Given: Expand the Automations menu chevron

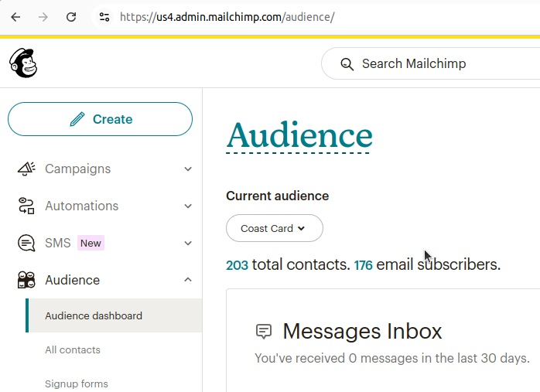Looking at the screenshot, I should (x=188, y=206).
